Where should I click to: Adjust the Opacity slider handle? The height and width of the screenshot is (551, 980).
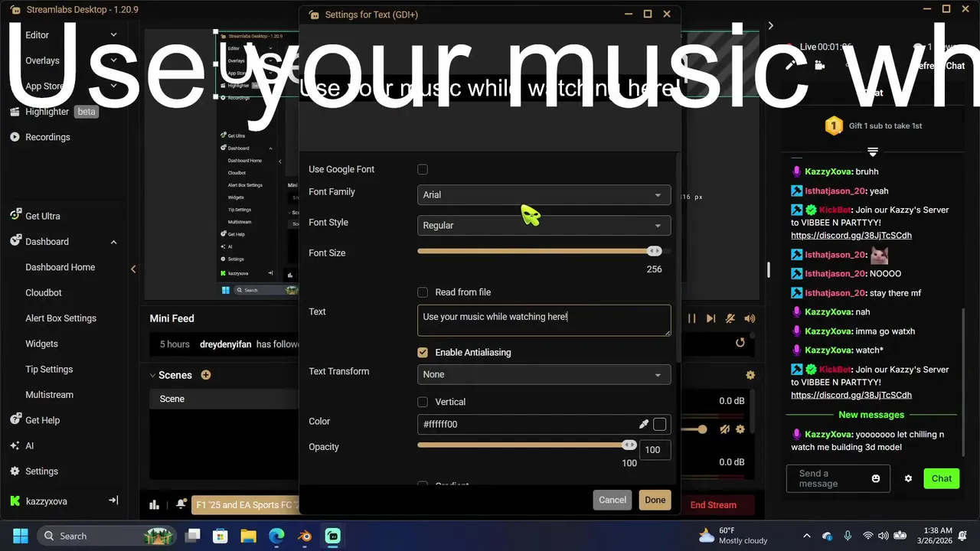[x=629, y=445]
